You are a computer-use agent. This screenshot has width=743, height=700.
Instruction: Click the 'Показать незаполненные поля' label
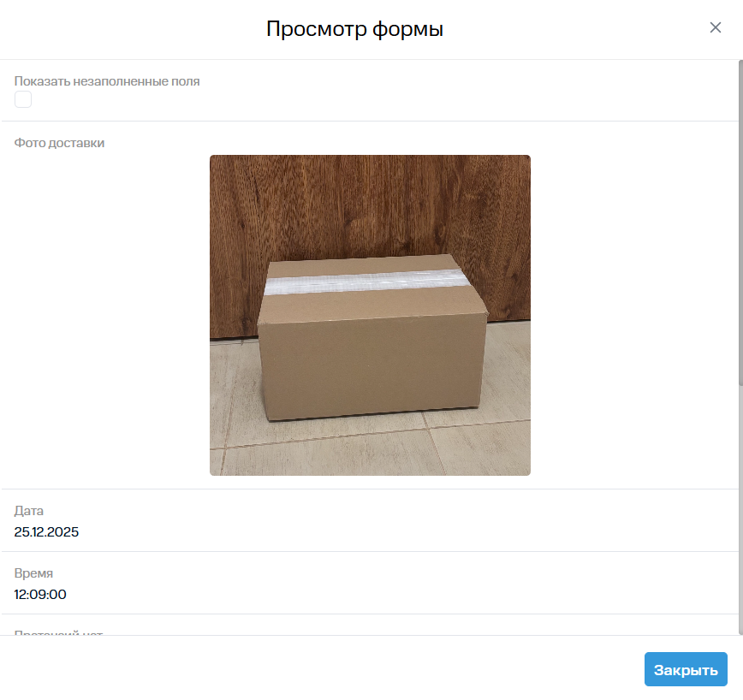click(x=107, y=81)
